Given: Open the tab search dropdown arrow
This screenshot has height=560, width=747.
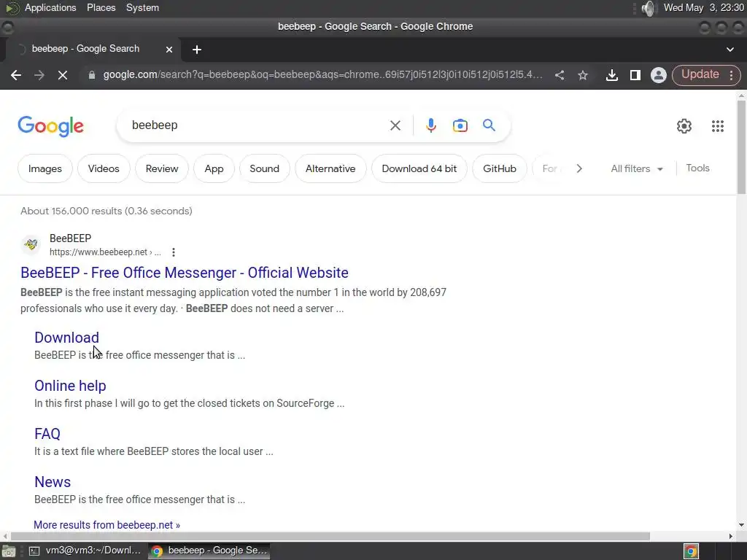Looking at the screenshot, I should pyautogui.click(x=729, y=50).
